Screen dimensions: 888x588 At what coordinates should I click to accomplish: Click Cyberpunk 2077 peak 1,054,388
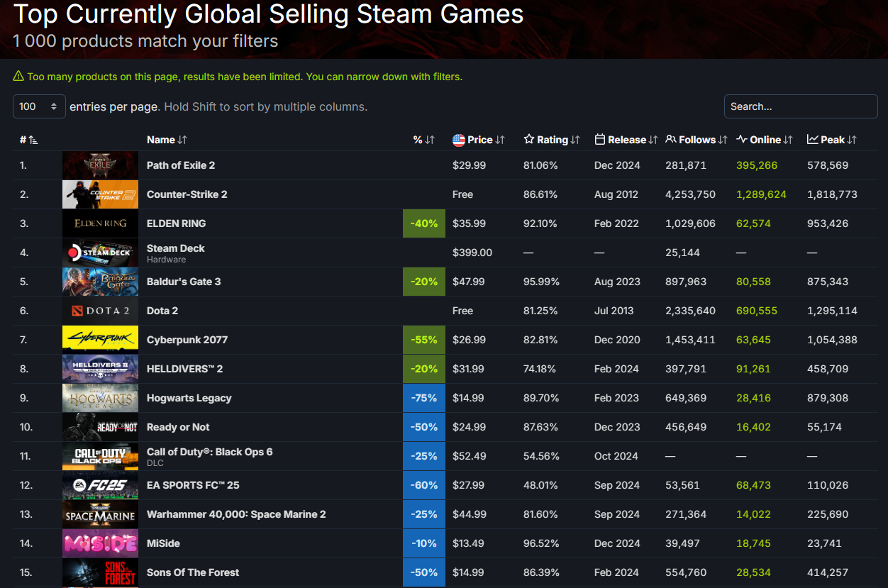[832, 340]
